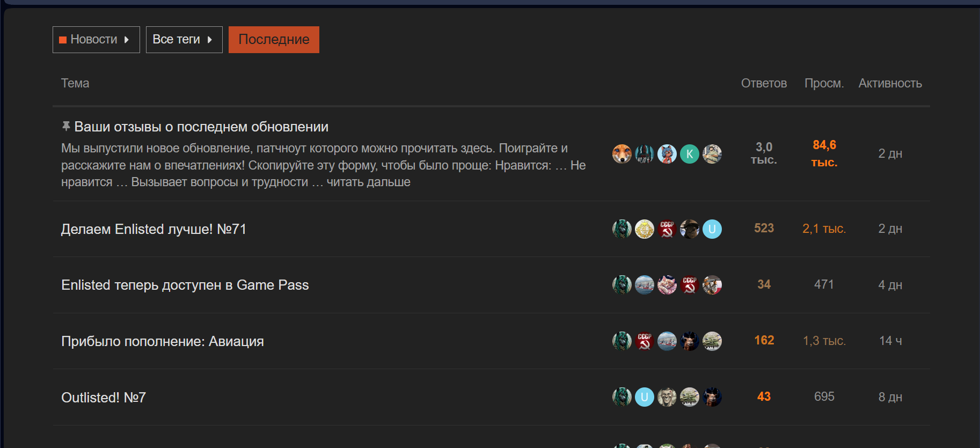
Task: Click СССР avatar in Авиация row
Action: [645, 341]
